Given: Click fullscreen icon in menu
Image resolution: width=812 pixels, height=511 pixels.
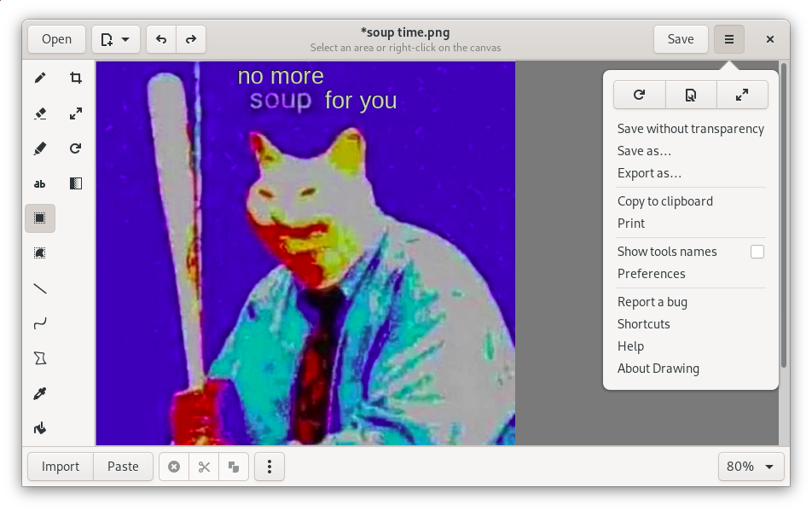Looking at the screenshot, I should click(x=742, y=95).
